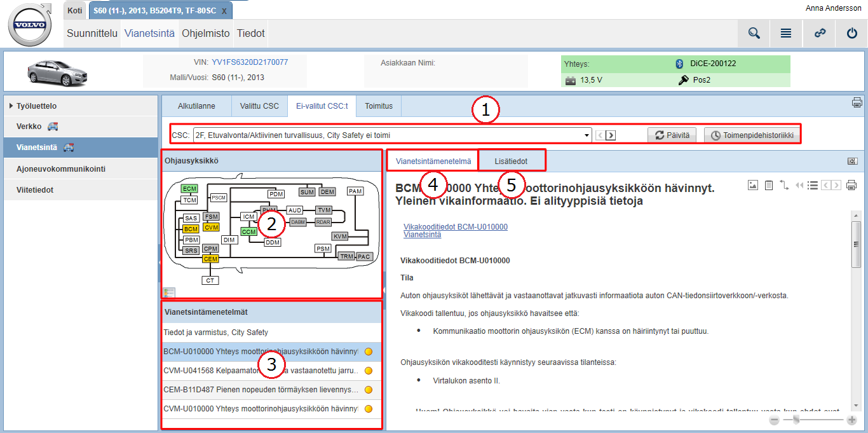Viewport: 868px width, 433px height.
Task: Open the Vianetsintä top menu
Action: point(149,34)
